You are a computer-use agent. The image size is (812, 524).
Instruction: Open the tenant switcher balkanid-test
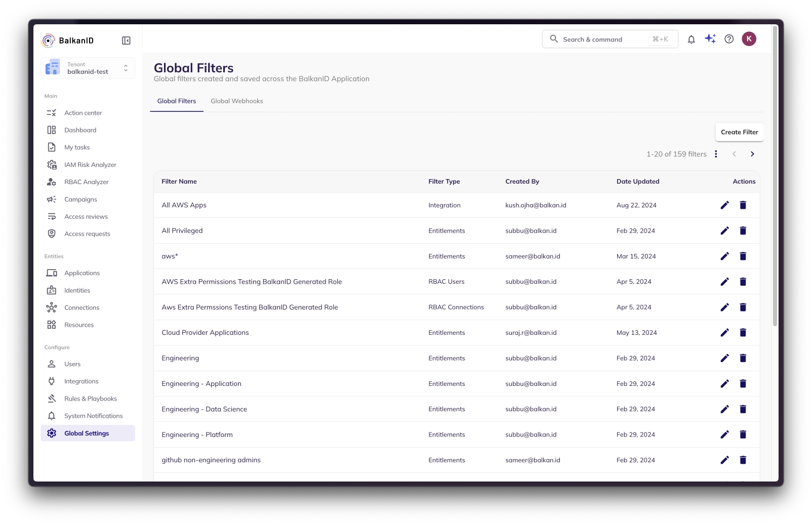click(88, 68)
